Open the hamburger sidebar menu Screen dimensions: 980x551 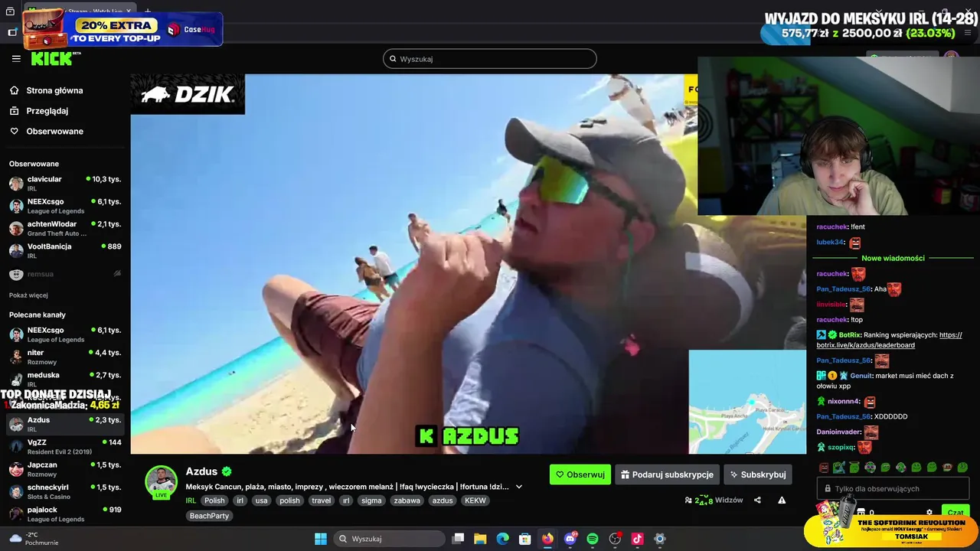pos(16,58)
